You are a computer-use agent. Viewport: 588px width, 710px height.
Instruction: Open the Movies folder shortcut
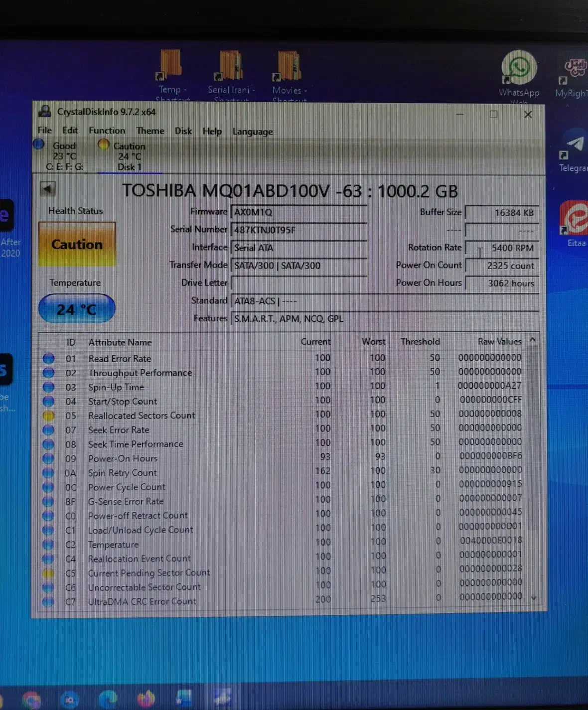point(289,67)
